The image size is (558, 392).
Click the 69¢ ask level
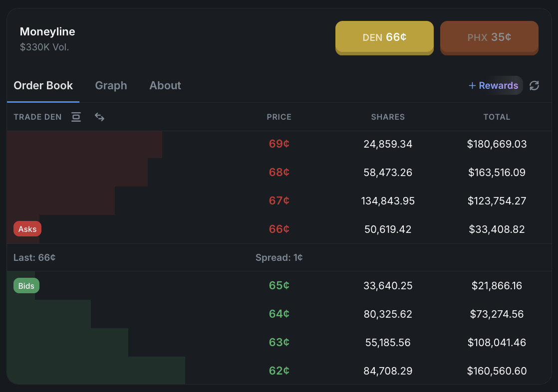pos(279,144)
